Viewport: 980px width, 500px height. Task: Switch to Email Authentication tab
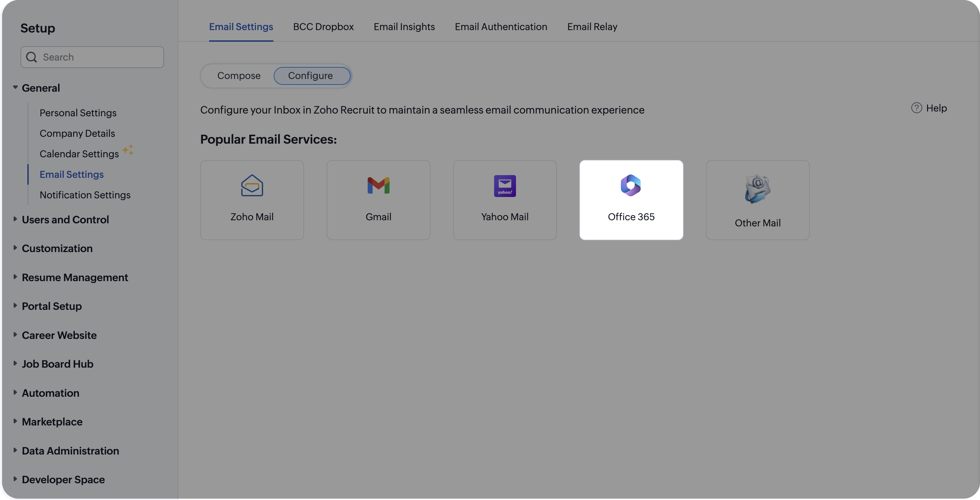click(501, 27)
